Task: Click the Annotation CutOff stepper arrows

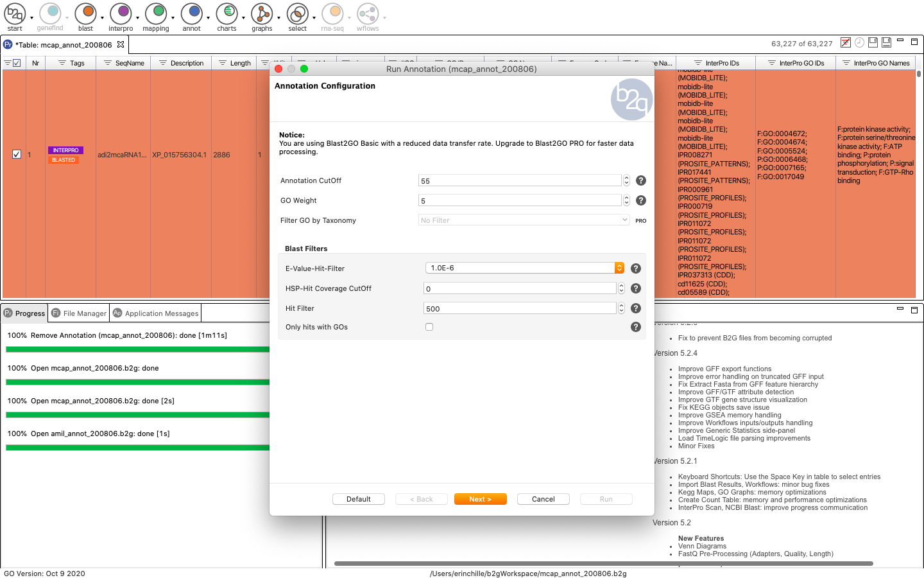Action: point(626,180)
